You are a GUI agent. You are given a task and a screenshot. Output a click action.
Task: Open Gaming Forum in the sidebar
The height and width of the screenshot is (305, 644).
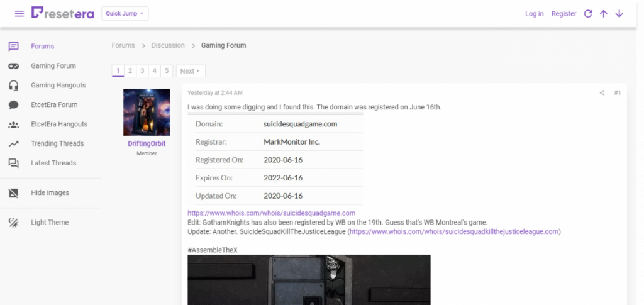click(53, 65)
